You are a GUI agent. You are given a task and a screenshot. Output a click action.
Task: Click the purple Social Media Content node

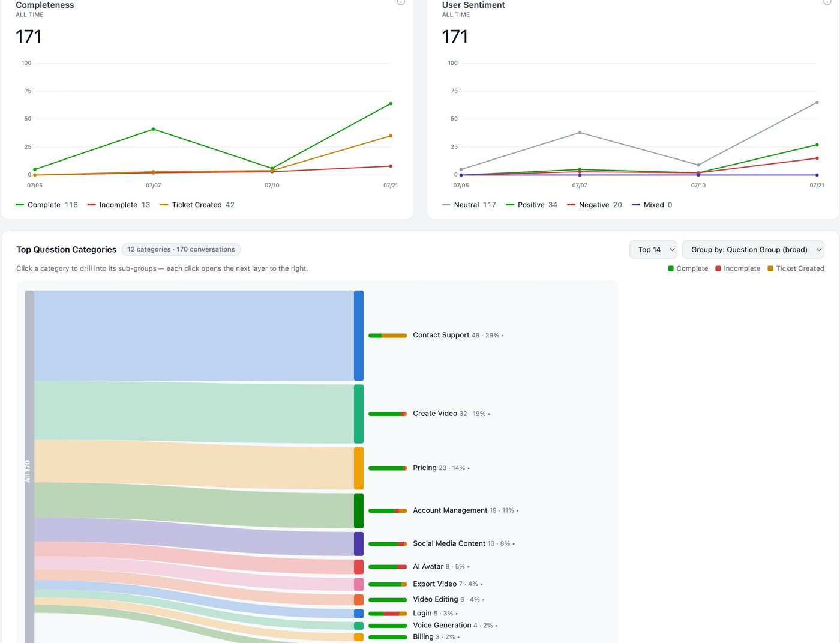tap(359, 544)
